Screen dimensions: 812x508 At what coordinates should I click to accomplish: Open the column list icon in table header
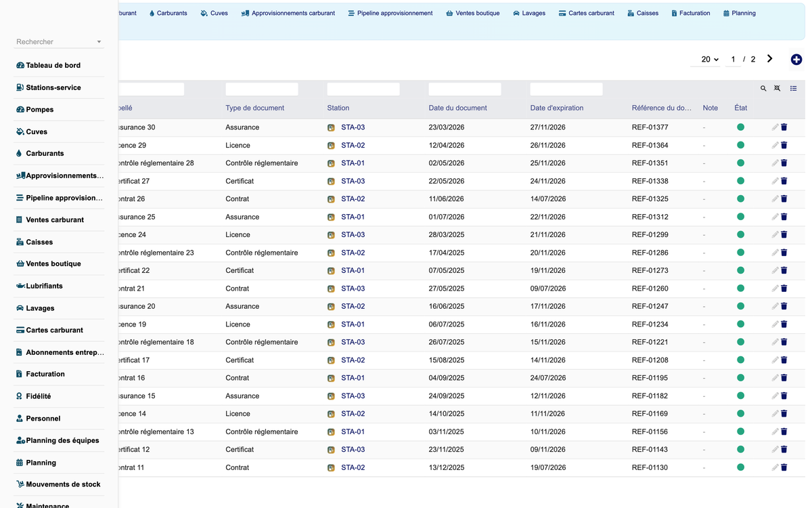click(794, 89)
